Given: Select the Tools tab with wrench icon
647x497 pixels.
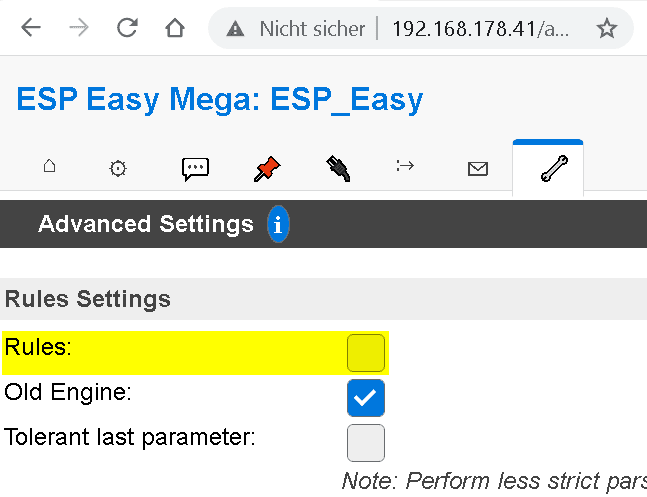Looking at the screenshot, I should click(548, 169).
